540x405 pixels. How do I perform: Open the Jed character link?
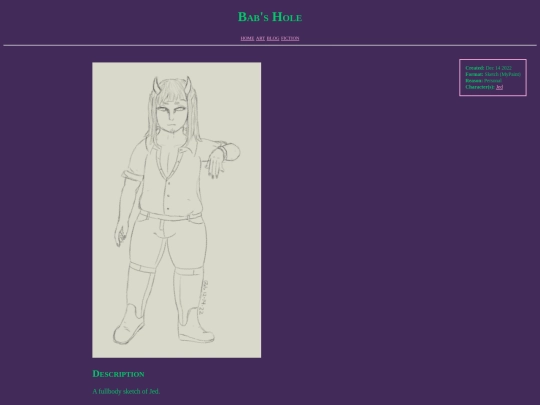click(x=499, y=87)
